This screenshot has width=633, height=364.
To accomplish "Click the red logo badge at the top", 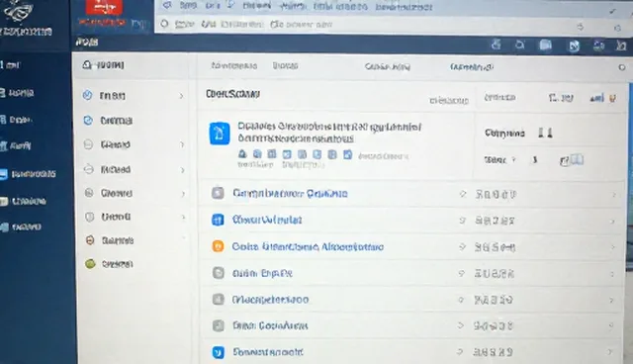I will click(104, 7).
